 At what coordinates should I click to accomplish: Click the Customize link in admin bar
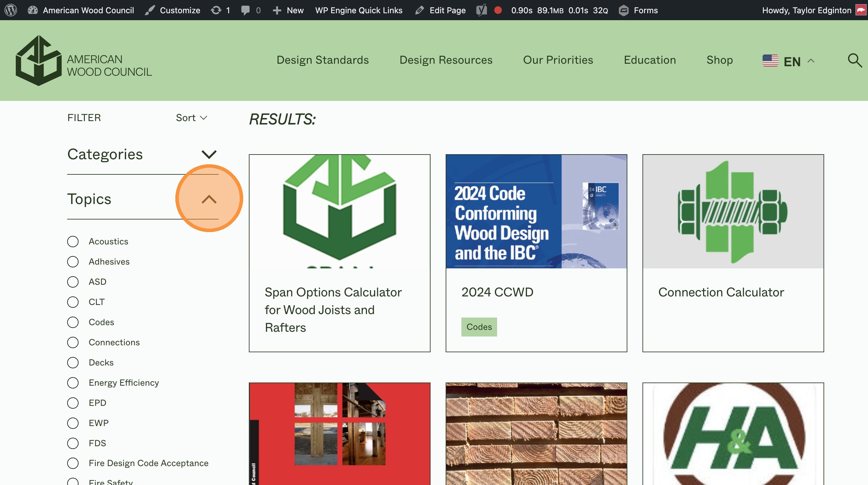click(x=179, y=10)
